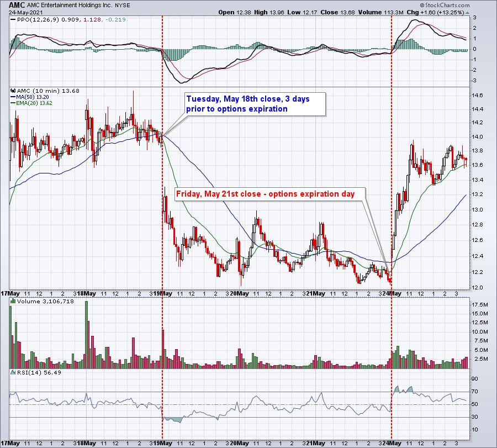Select the 'Open 12.38' header value
This screenshot has height=448, width=497.
coord(235,12)
